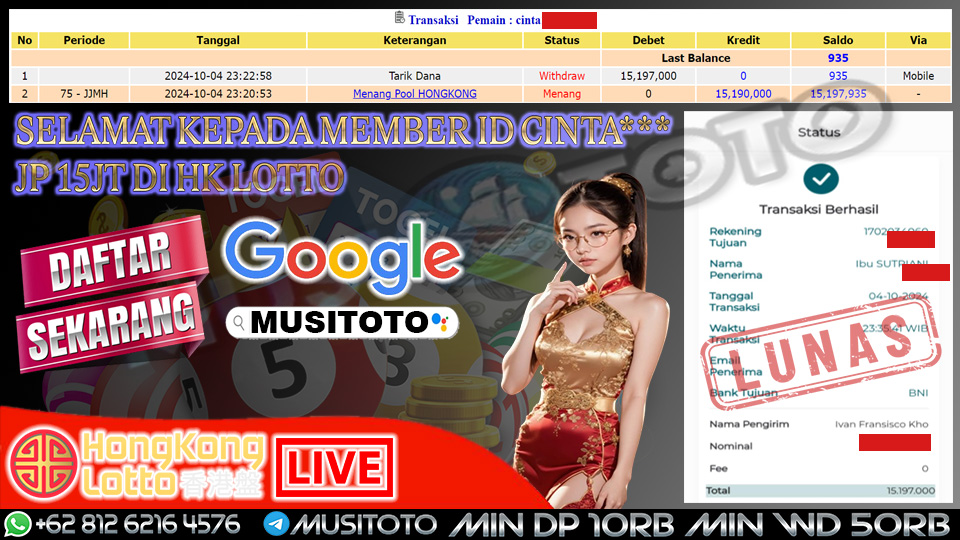Screen dimensions: 960x540
Task: Click the red Withdraw status
Action: pyautogui.click(x=561, y=76)
